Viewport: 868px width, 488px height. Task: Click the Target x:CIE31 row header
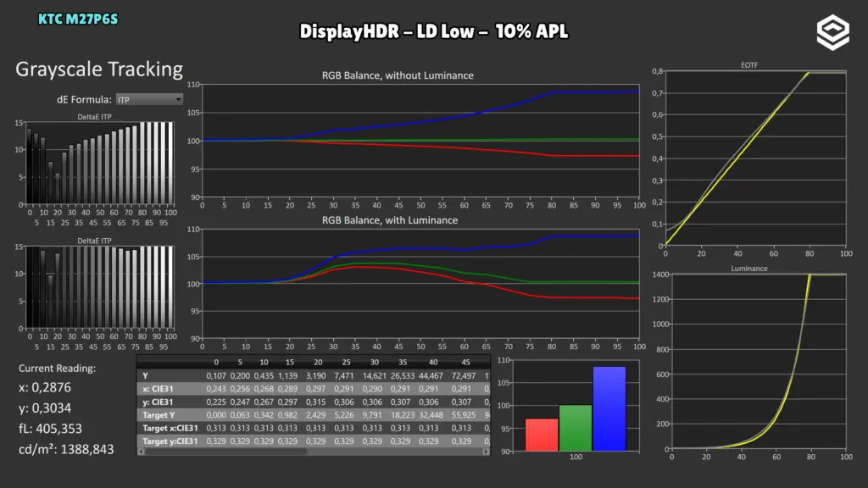[x=170, y=428]
